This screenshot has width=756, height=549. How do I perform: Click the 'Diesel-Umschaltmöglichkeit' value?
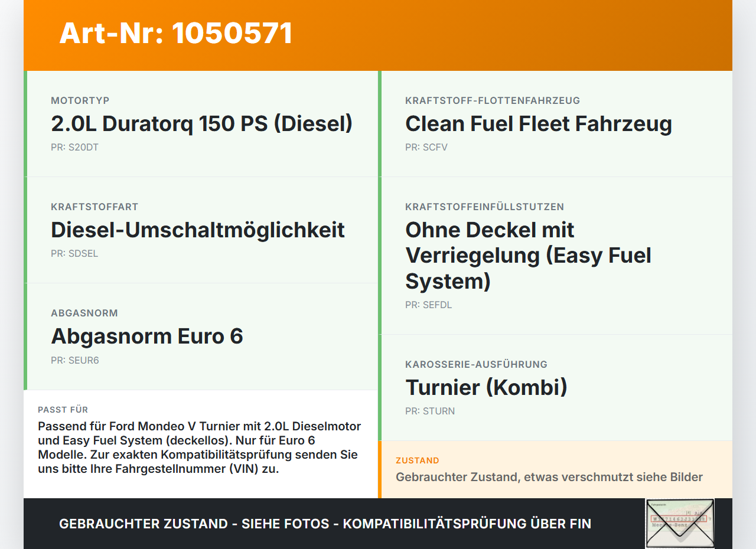click(198, 230)
